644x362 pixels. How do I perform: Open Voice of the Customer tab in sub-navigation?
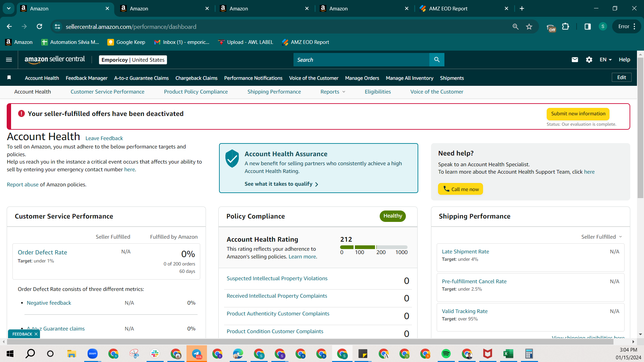coord(437,92)
